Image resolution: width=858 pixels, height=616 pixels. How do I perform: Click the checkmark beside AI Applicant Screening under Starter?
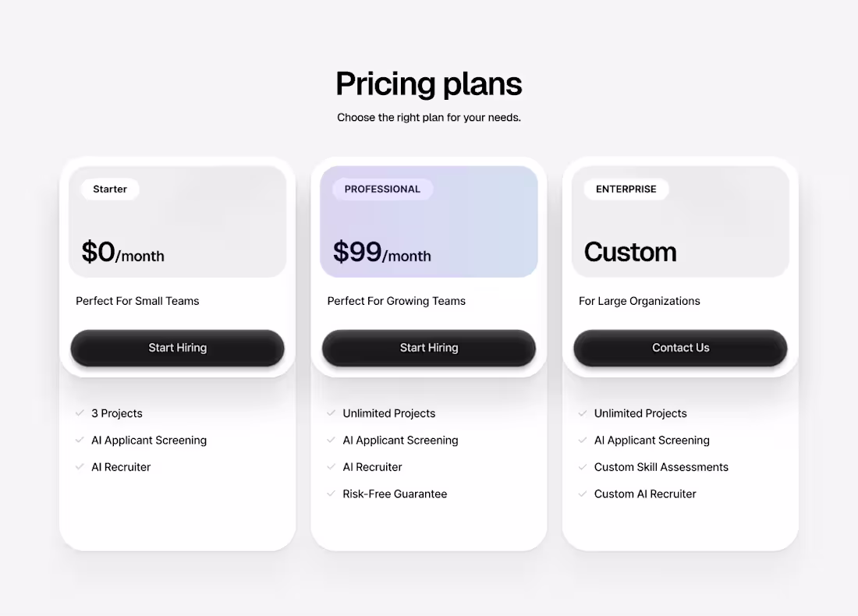click(80, 440)
